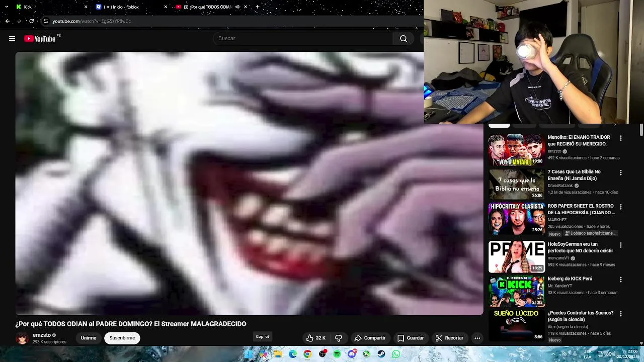Go back with the browser back arrow
Image resolution: width=644 pixels, height=362 pixels.
7,21
